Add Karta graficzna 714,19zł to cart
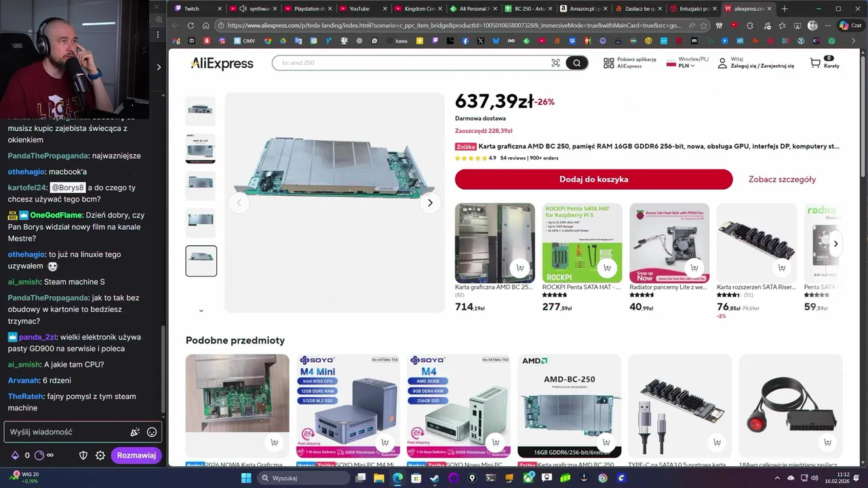Screen dimensions: 868x488 [520, 268]
